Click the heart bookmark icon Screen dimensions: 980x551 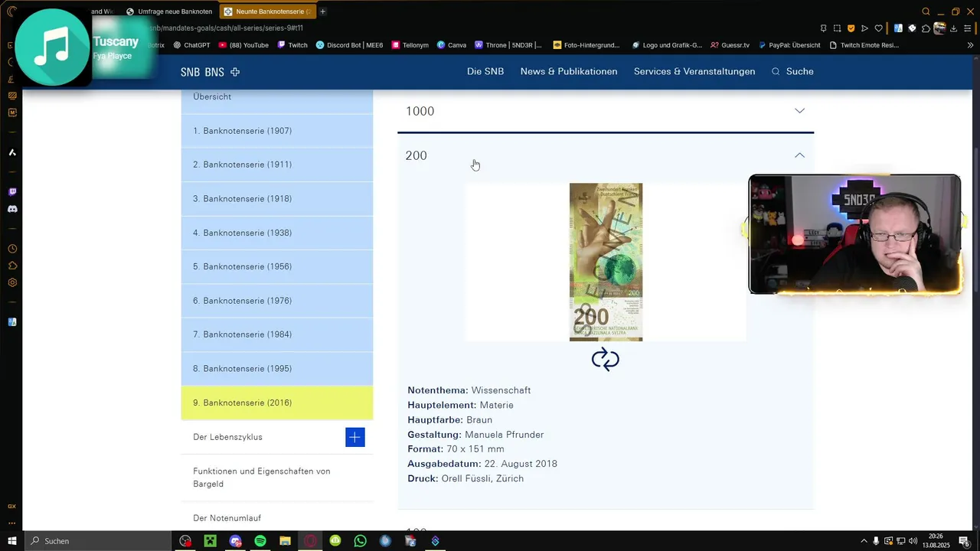878,28
